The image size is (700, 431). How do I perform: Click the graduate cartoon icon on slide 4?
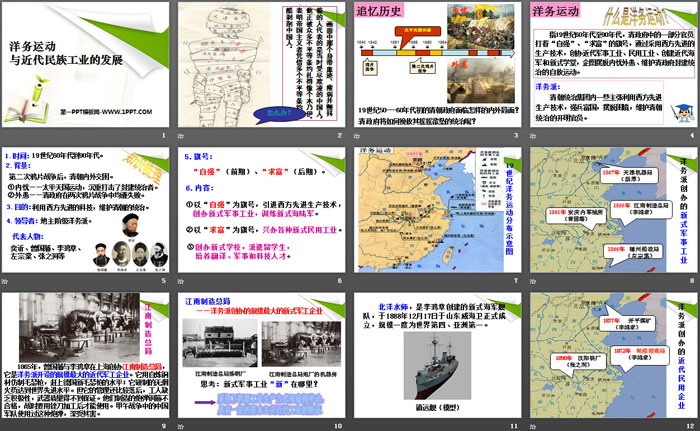click(683, 109)
